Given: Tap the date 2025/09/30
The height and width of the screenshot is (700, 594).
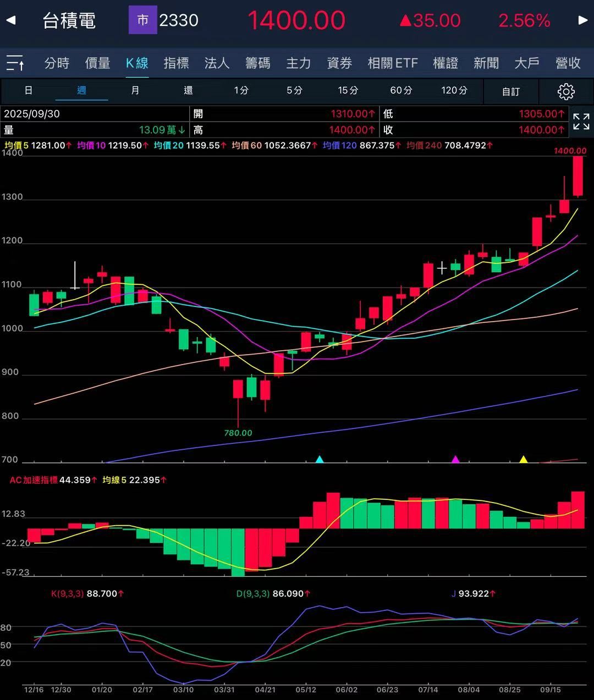Looking at the screenshot, I should click(x=32, y=114).
